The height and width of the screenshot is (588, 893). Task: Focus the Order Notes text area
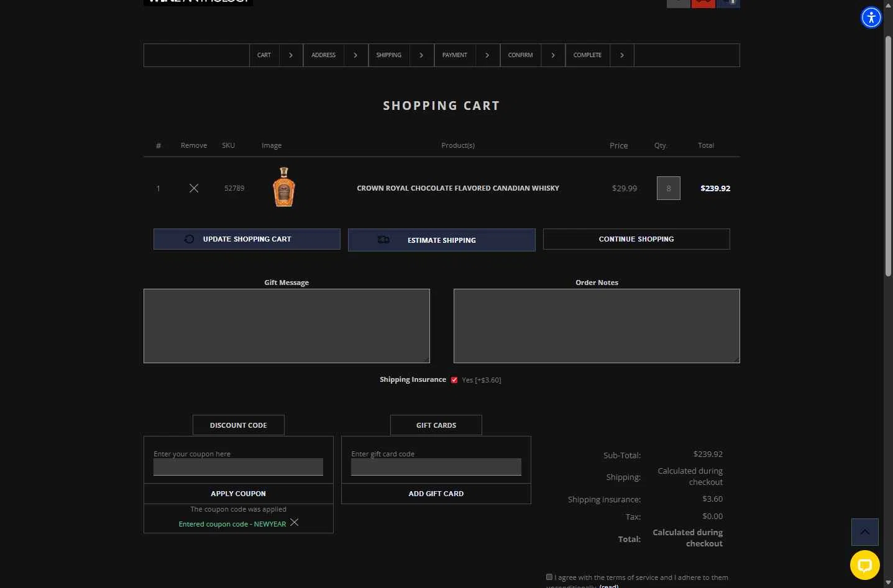(x=597, y=326)
